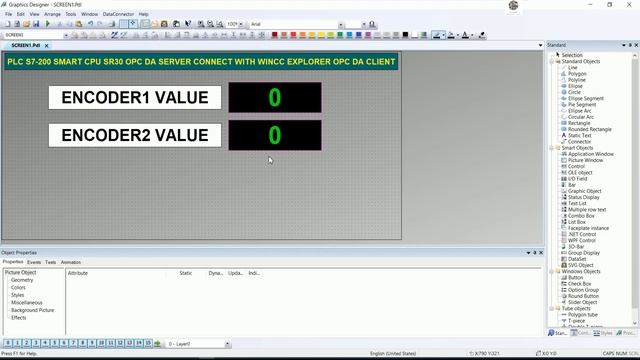This screenshot has height=360, width=640.
Task: Collapse the Windows Objects tree node
Action: coord(552,271)
